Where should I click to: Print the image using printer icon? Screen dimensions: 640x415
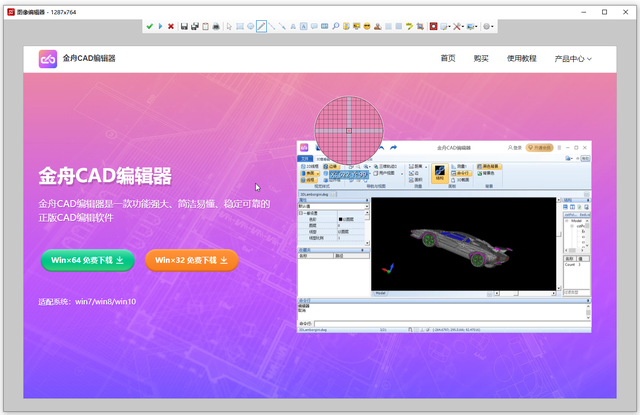(x=216, y=27)
